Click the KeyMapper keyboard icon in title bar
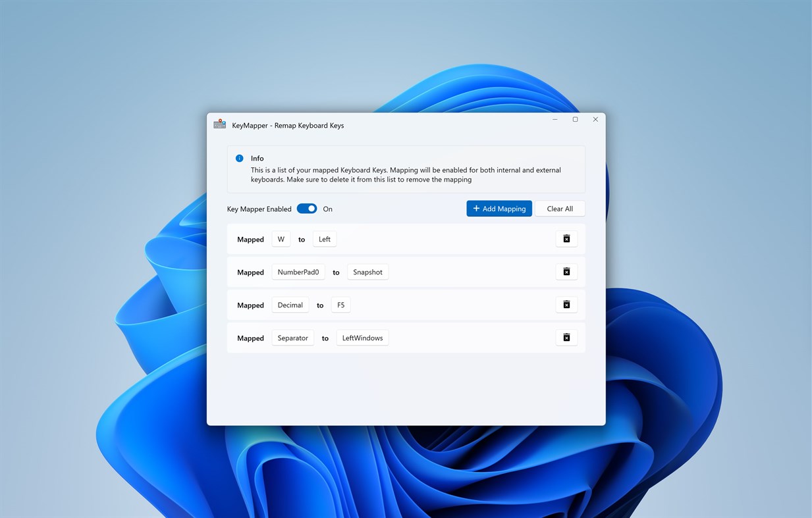Image resolution: width=812 pixels, height=518 pixels. click(219, 124)
